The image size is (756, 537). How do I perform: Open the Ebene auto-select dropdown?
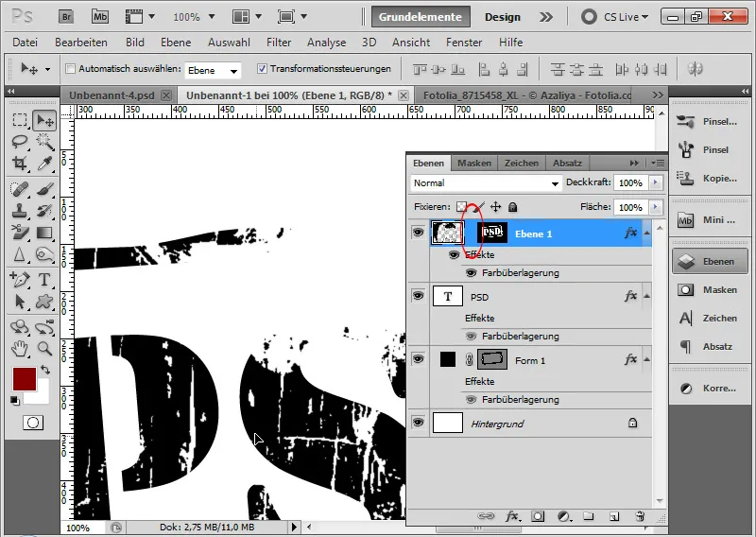click(212, 71)
